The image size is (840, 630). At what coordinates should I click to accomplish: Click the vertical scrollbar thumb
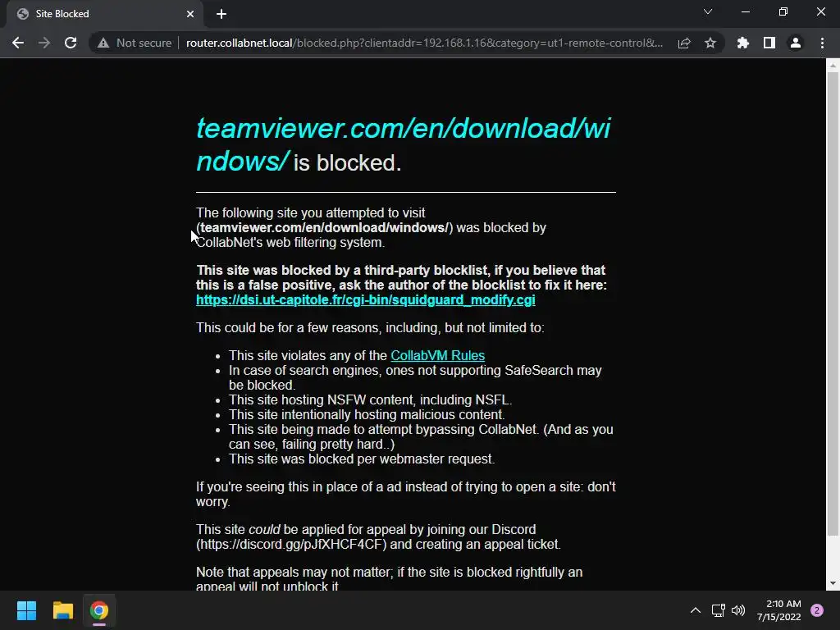tap(833, 303)
